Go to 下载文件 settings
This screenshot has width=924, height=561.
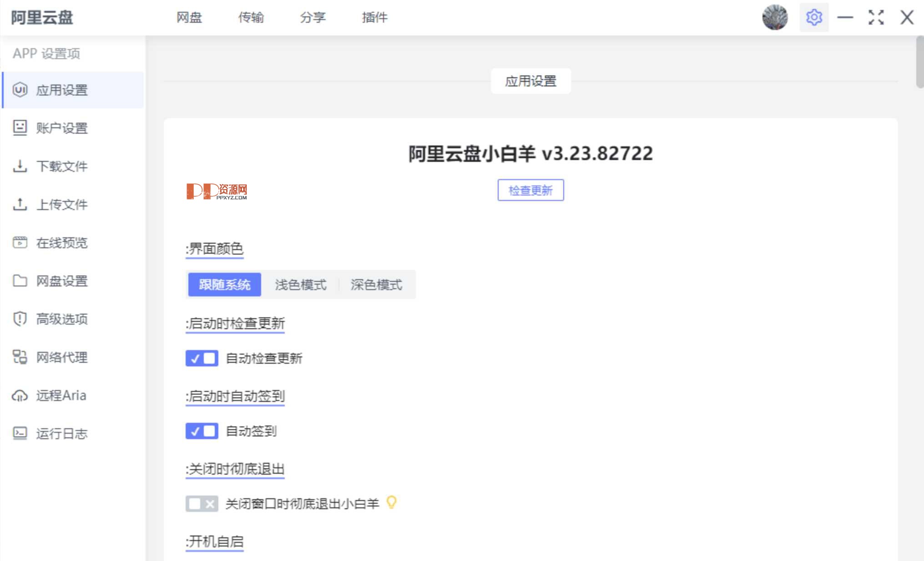pyautogui.click(x=73, y=166)
